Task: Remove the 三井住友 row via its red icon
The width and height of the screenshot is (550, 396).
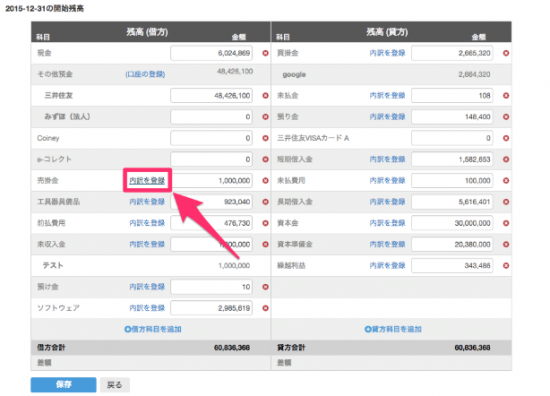Action: (x=266, y=95)
